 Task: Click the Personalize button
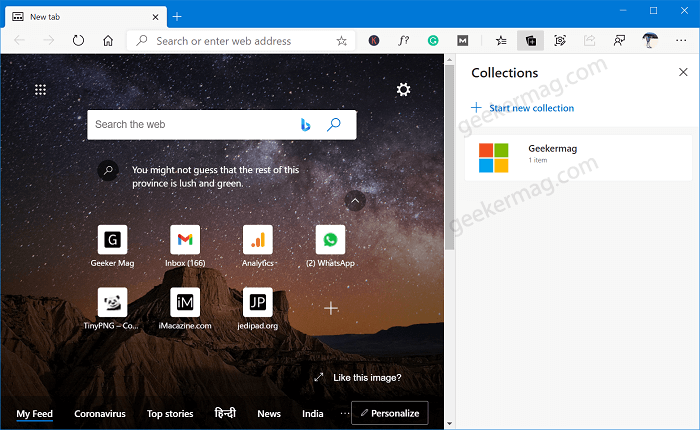click(390, 413)
